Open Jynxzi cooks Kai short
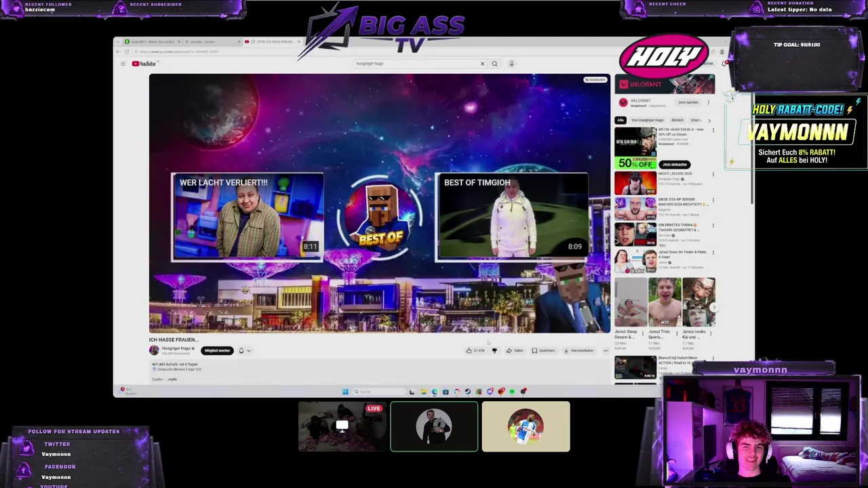The width and height of the screenshot is (868, 488). [x=698, y=302]
